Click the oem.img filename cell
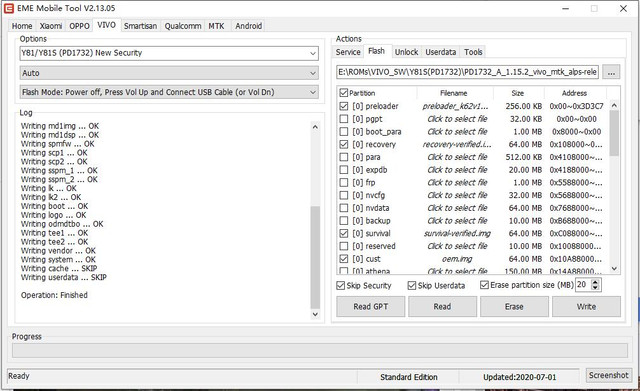Viewport: 640px width, 391px height. click(457, 259)
